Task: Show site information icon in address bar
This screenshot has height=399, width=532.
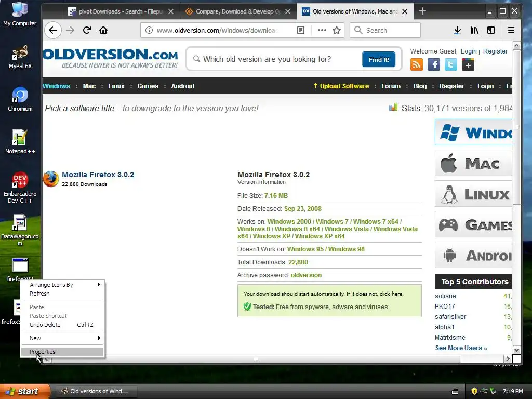Action: (149, 30)
